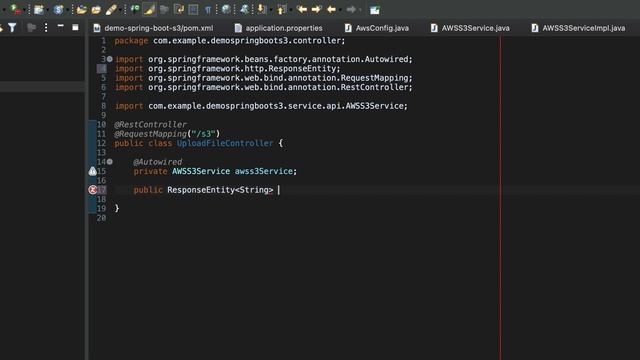Viewport: 640px width, 360px height.
Task: Open dropdown arrow next to Search icon
Action: click(x=120, y=10)
